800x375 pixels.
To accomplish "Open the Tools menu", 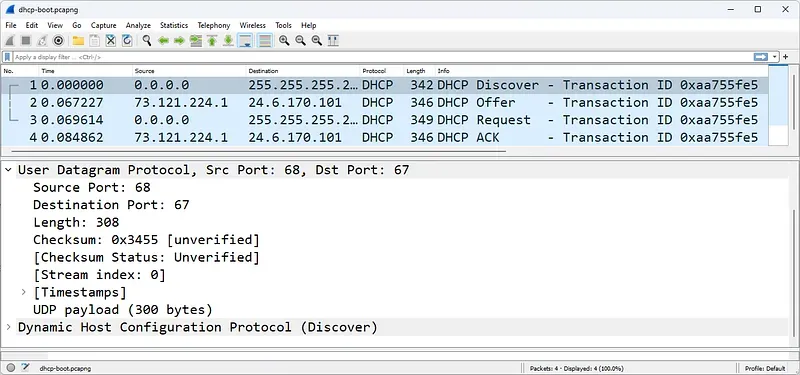I will [x=283, y=25].
